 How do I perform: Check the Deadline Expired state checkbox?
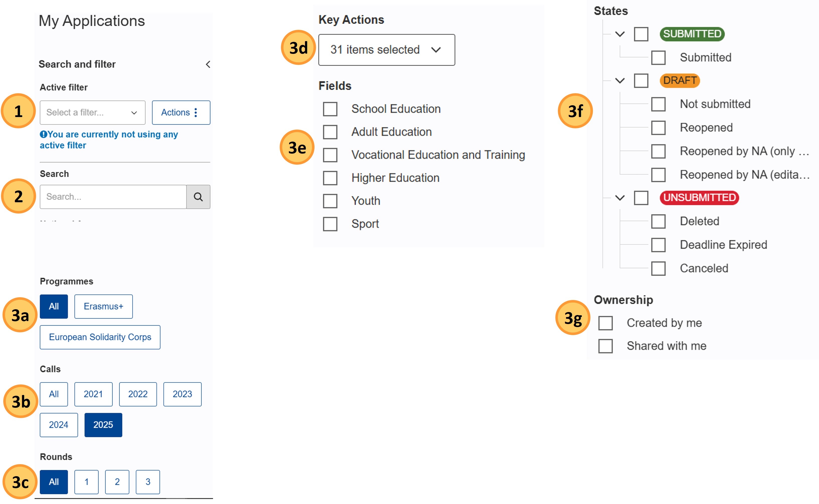pyautogui.click(x=658, y=245)
